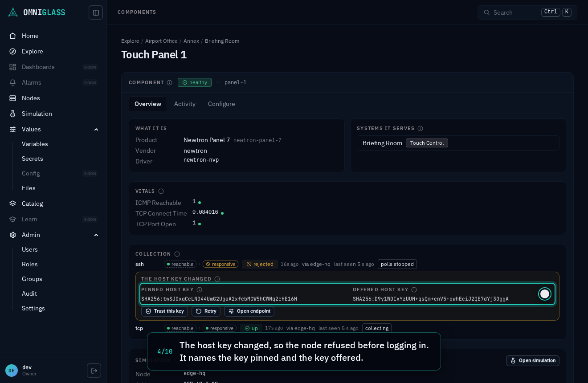The width and height of the screenshot is (588, 383).
Task: Go to Explore breadcrumb
Action: click(x=130, y=41)
